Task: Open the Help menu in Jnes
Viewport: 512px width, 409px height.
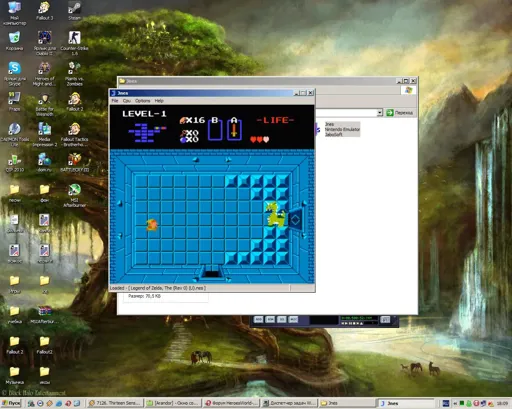Action: pyautogui.click(x=159, y=101)
